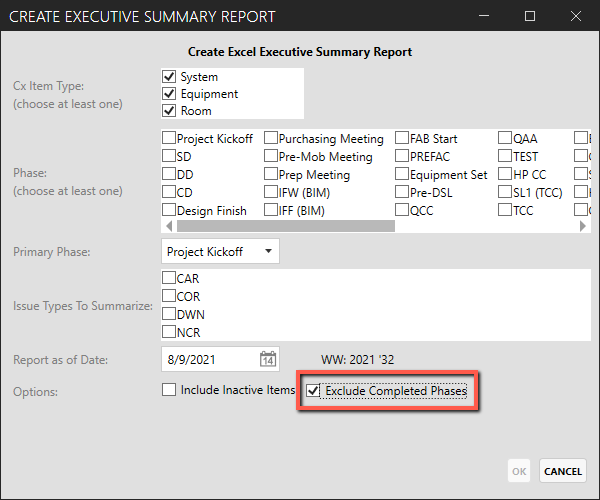
Task: Click the phase list left scroll arrow
Action: pos(167,226)
